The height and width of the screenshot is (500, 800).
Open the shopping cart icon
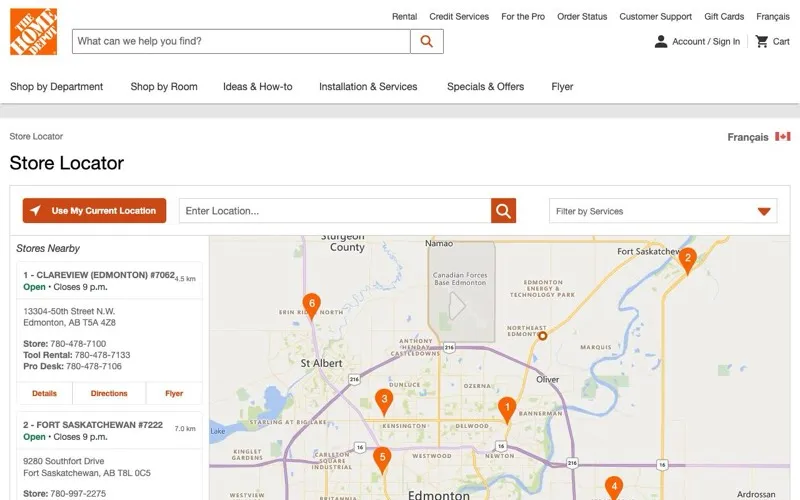click(762, 41)
